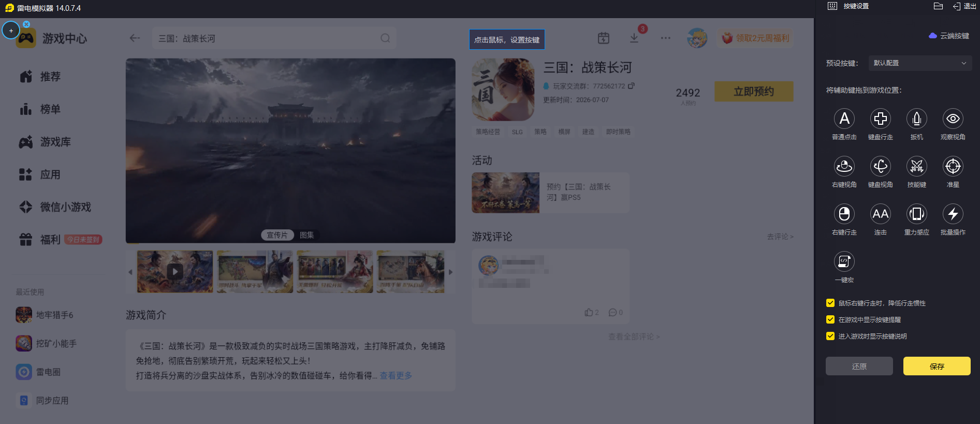The height and width of the screenshot is (424, 980).
Task: Play the first video thumbnail
Action: pyautogui.click(x=175, y=272)
